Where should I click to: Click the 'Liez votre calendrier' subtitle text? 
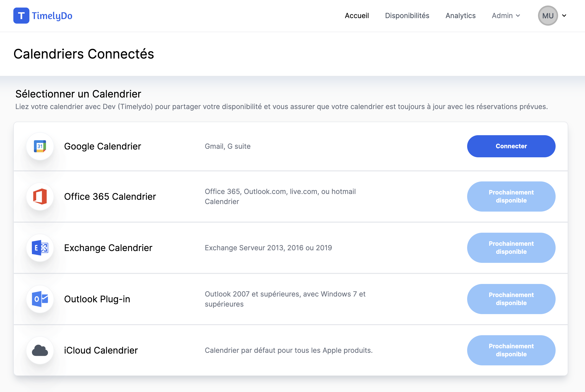point(281,107)
